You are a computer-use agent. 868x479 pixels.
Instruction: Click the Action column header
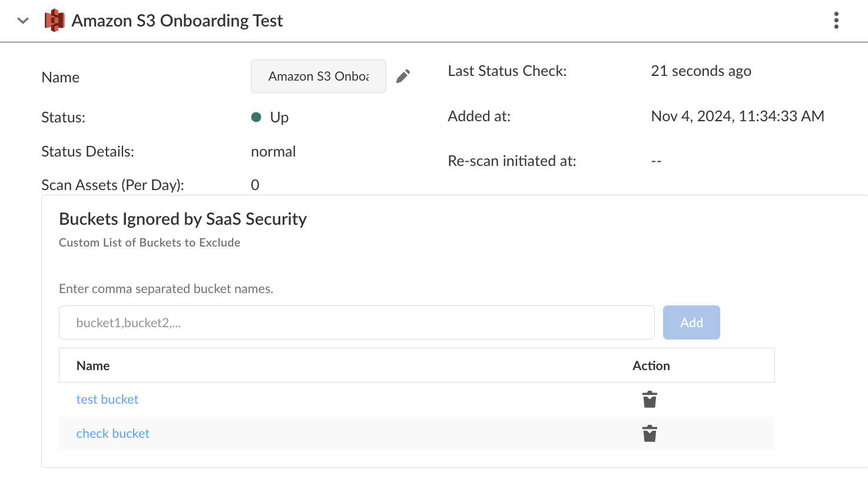point(651,366)
